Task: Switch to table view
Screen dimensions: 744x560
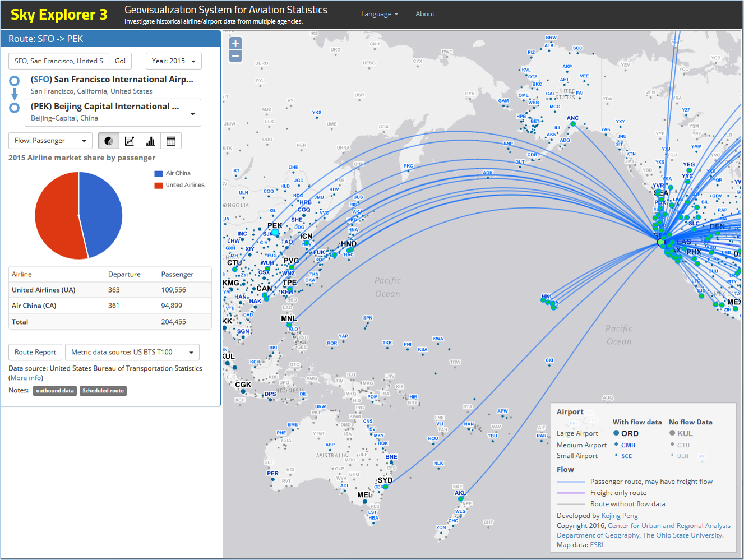Action: coord(171,141)
